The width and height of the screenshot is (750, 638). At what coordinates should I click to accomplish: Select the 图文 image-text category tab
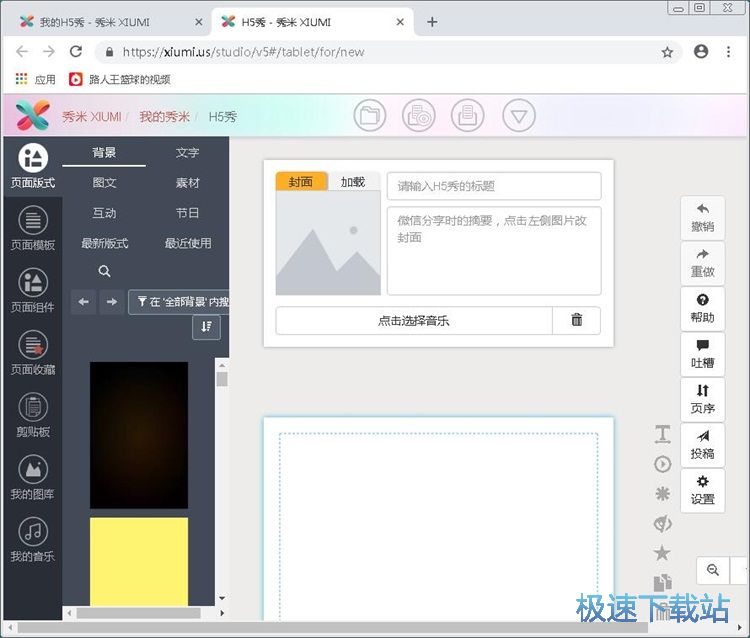click(x=104, y=183)
